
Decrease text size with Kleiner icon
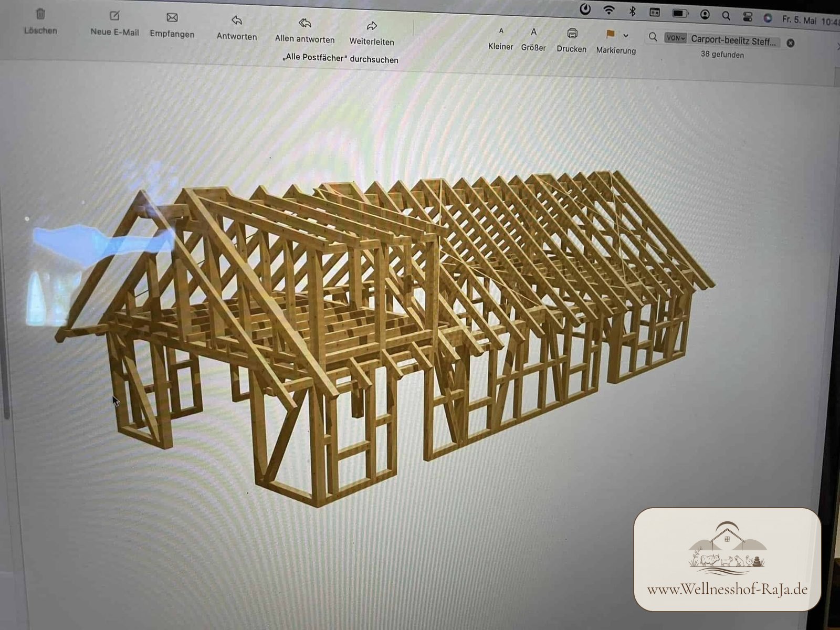(x=501, y=31)
